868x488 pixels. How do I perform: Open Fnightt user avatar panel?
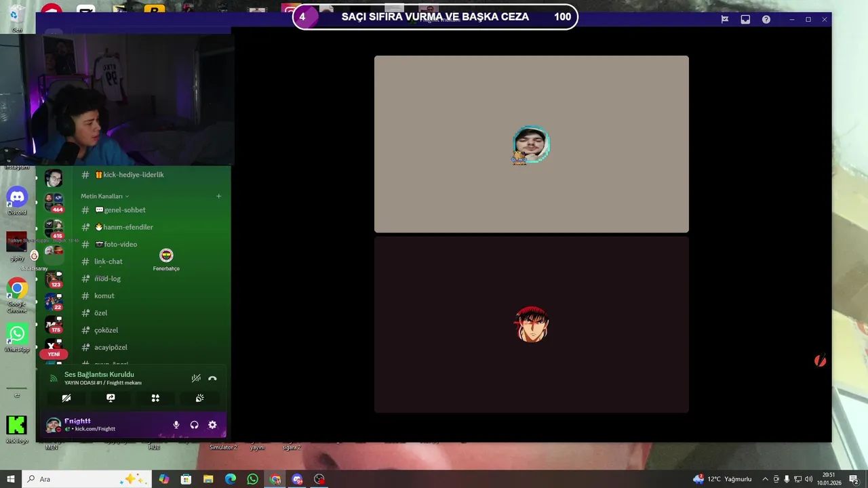tap(53, 425)
